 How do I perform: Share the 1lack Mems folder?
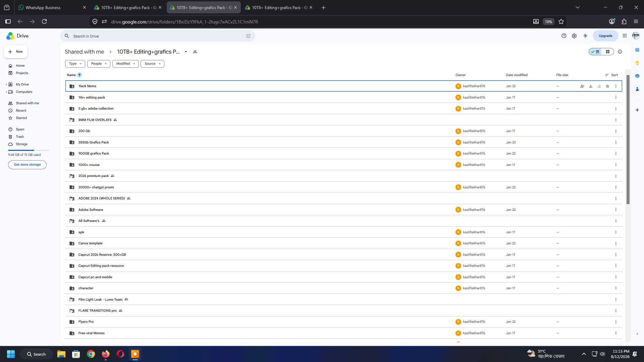click(582, 86)
